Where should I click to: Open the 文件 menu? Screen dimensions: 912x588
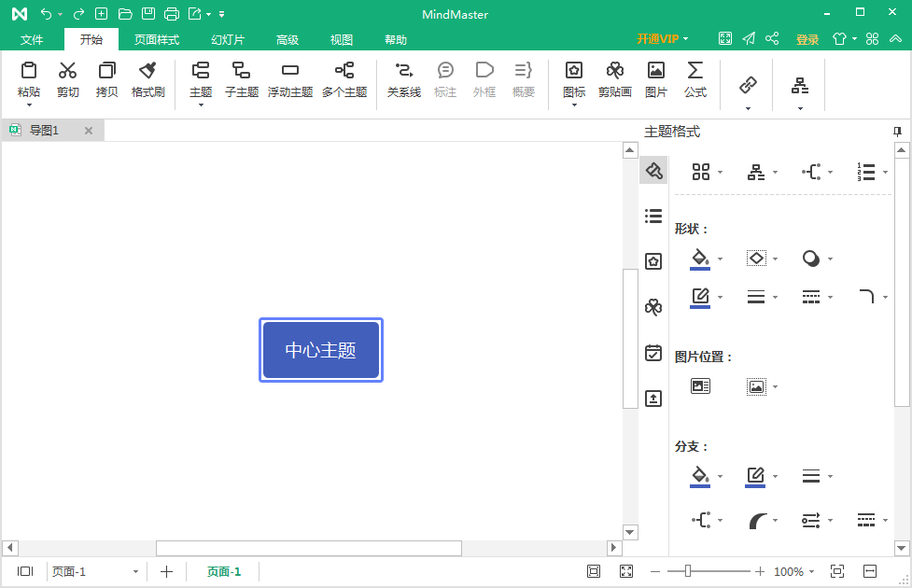tap(32, 40)
